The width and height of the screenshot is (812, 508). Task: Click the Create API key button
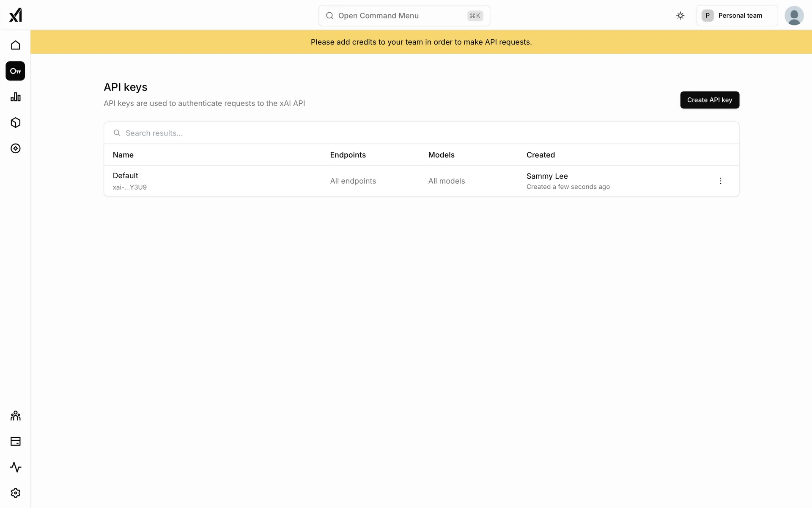709,100
